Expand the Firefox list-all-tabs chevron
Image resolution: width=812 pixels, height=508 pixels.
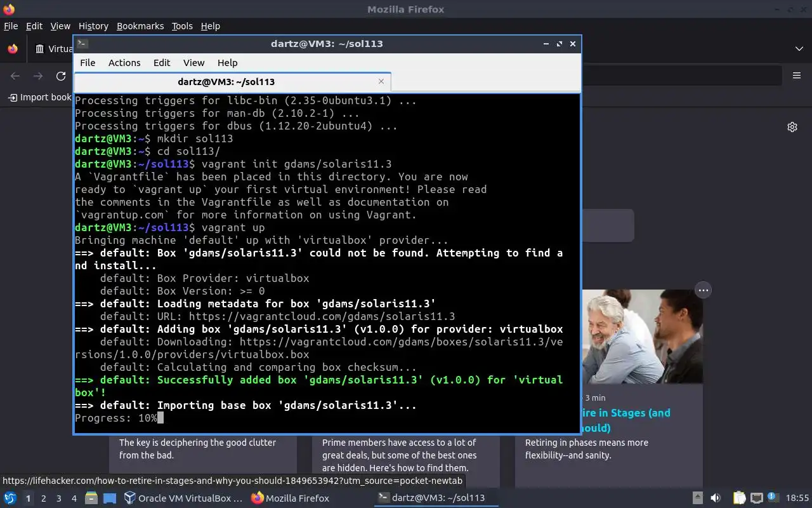click(799, 49)
